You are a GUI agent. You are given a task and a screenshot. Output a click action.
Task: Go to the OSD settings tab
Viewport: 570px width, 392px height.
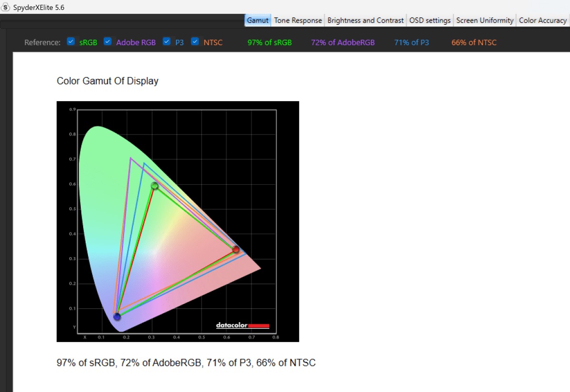[430, 20]
